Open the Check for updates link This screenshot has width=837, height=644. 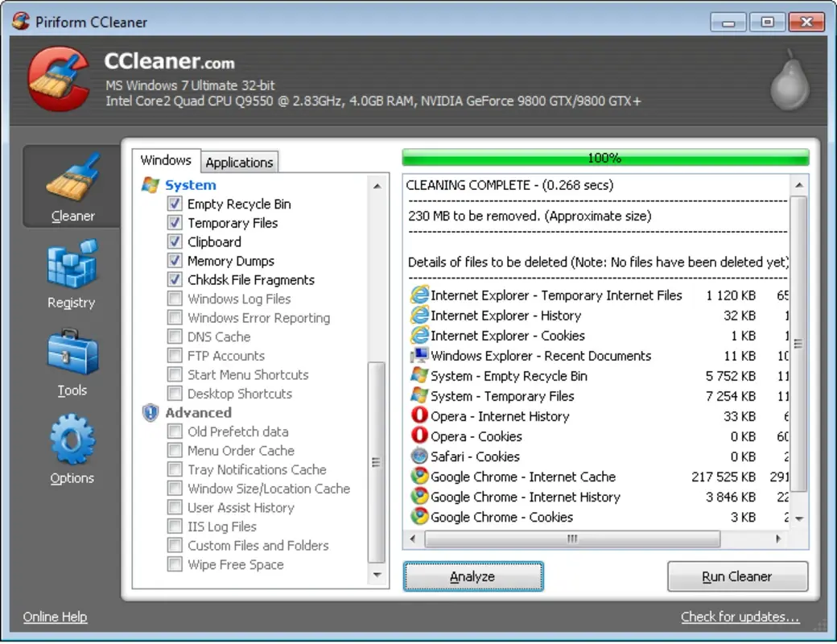(740, 617)
